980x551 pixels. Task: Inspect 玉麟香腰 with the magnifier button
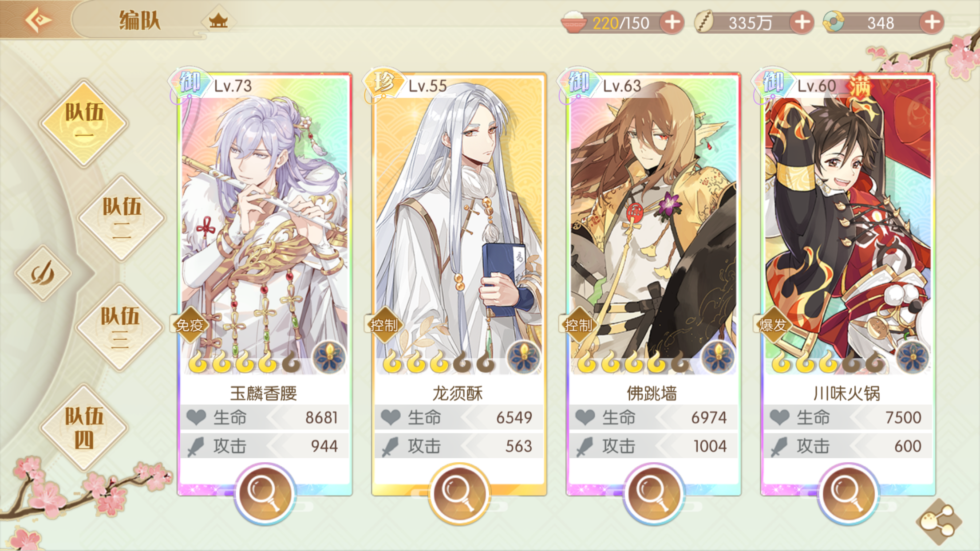tap(265, 494)
